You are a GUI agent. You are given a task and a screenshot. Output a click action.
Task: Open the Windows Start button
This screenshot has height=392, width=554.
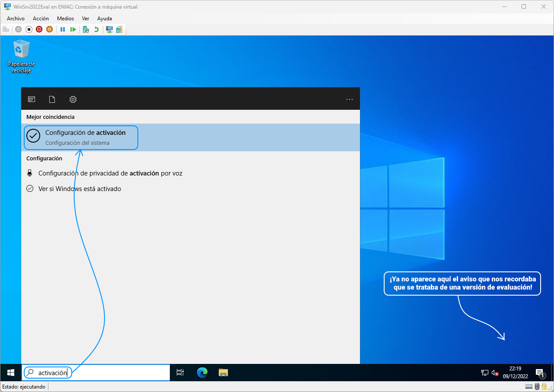coord(11,373)
